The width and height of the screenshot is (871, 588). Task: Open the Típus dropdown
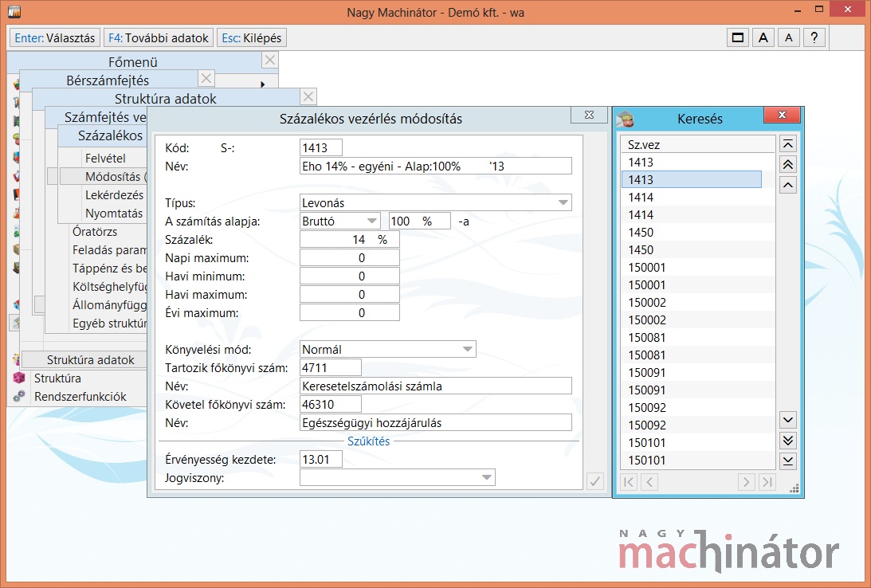563,203
